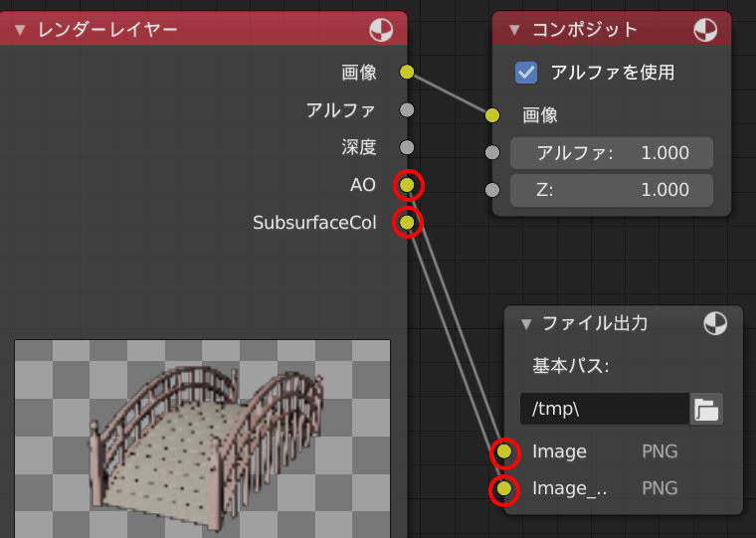The height and width of the screenshot is (538, 756).
Task: Collapse the レンダーレイヤー node with its triangle
Action: point(20,31)
